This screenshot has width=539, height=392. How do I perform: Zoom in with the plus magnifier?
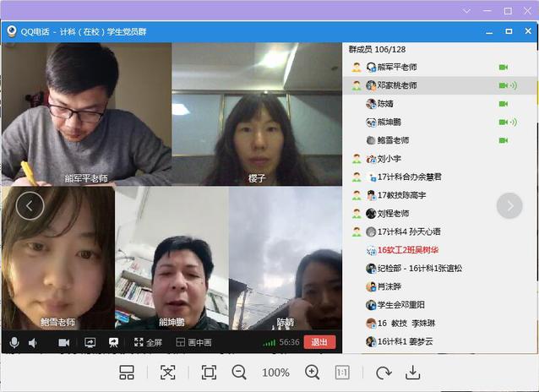[313, 373]
